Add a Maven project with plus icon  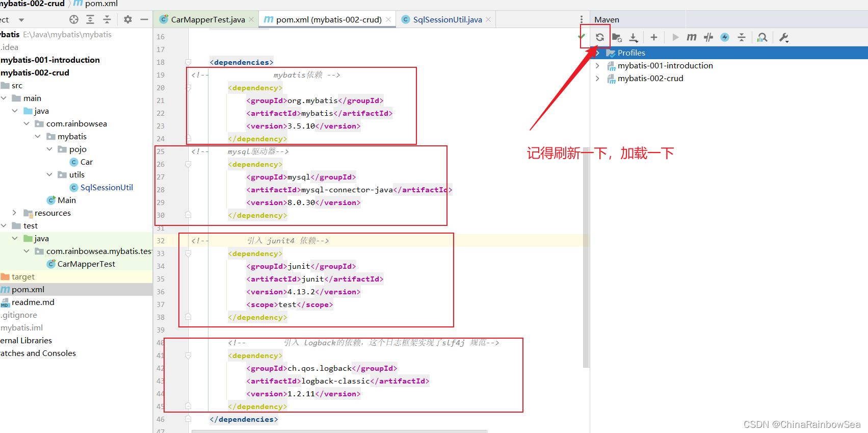[654, 37]
